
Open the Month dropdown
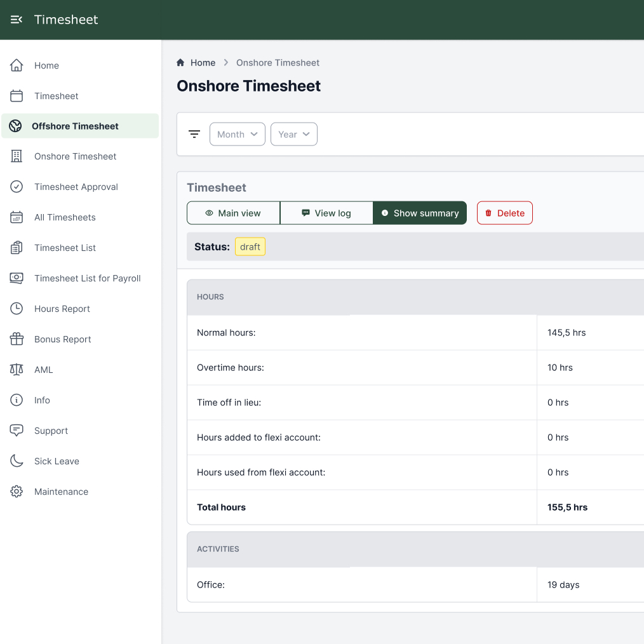coord(237,134)
